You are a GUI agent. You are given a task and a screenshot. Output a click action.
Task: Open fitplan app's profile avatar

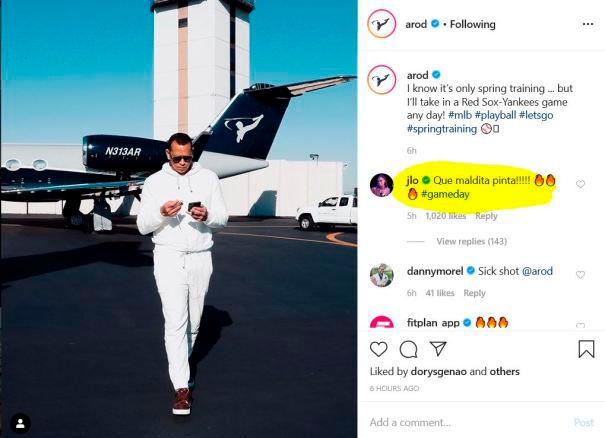[381, 325]
